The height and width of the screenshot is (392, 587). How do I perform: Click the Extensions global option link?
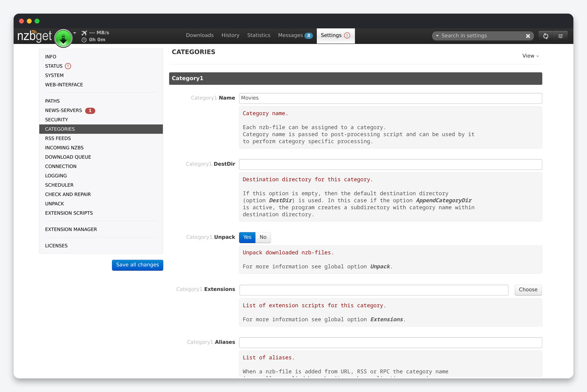[386, 320]
